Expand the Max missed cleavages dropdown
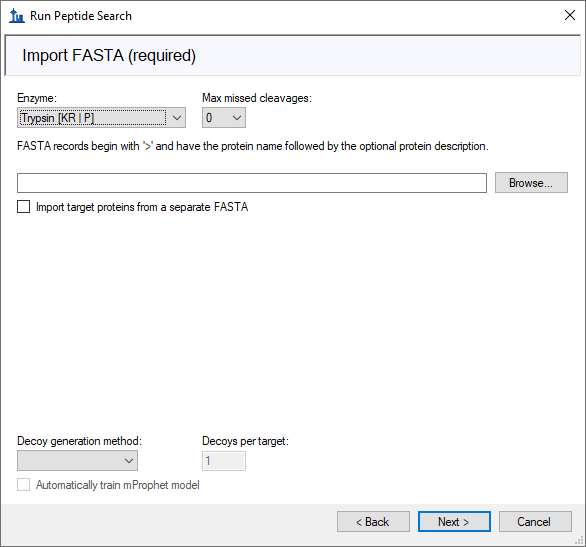The width and height of the screenshot is (586, 547). point(224,118)
